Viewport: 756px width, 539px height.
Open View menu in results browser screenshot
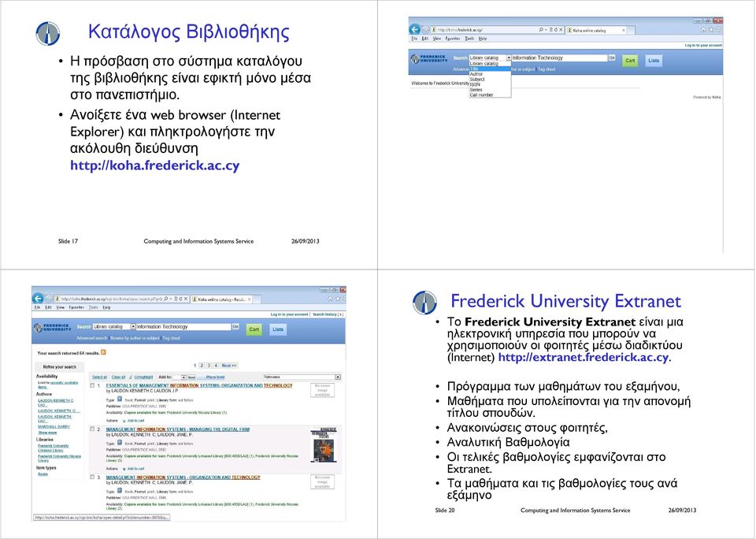pos(61,307)
